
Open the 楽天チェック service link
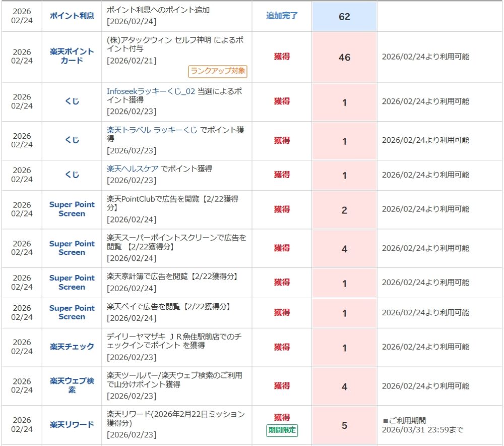[72, 347]
